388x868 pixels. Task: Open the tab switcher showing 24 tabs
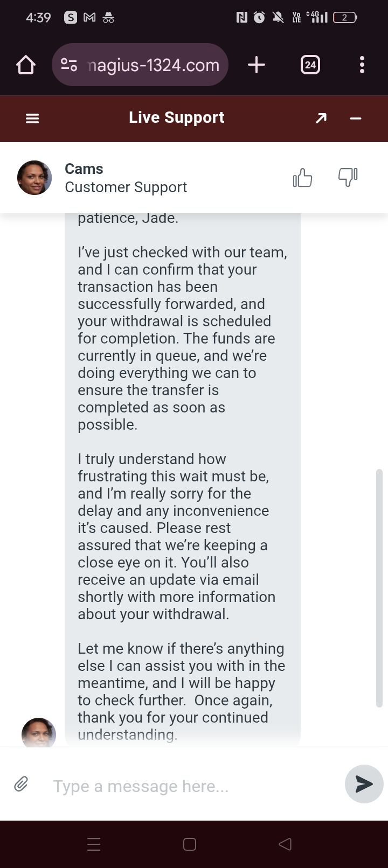coord(310,65)
